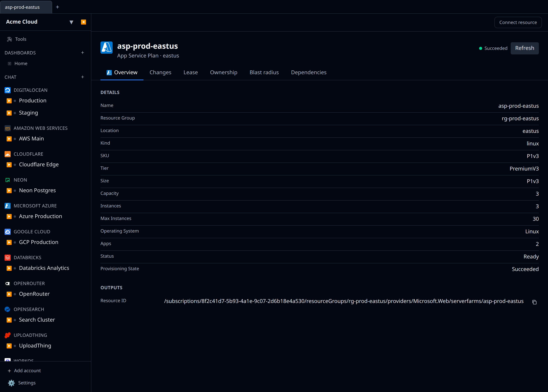Click the DigitalOcean provider icon
Screen dimensions: 548x392
point(8,90)
